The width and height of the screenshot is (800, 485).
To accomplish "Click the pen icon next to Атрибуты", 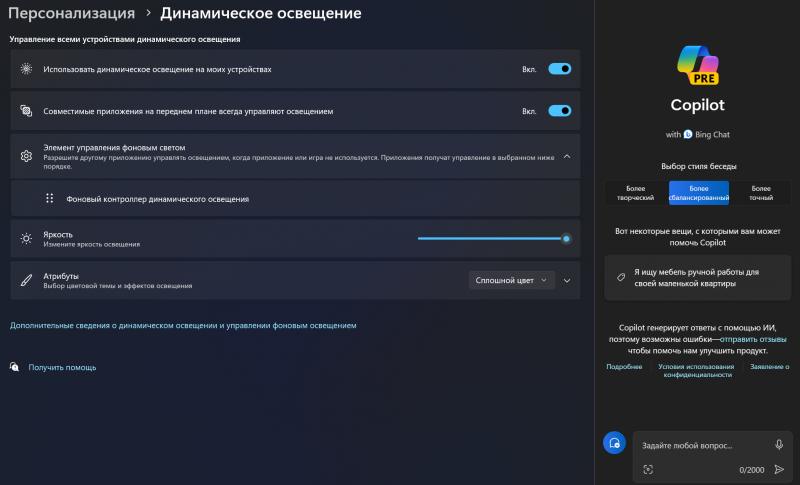I will [x=26, y=280].
